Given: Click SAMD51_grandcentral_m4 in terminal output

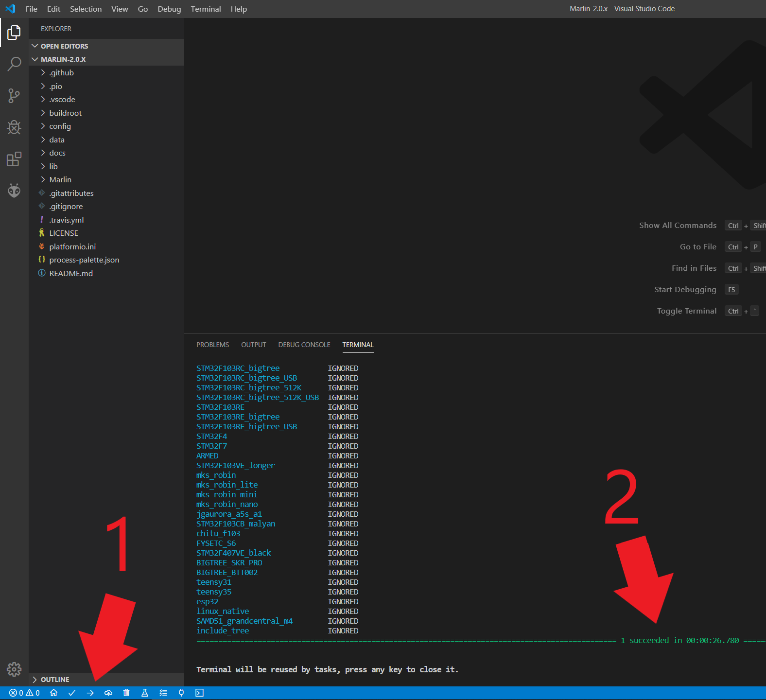Looking at the screenshot, I should 244,621.
